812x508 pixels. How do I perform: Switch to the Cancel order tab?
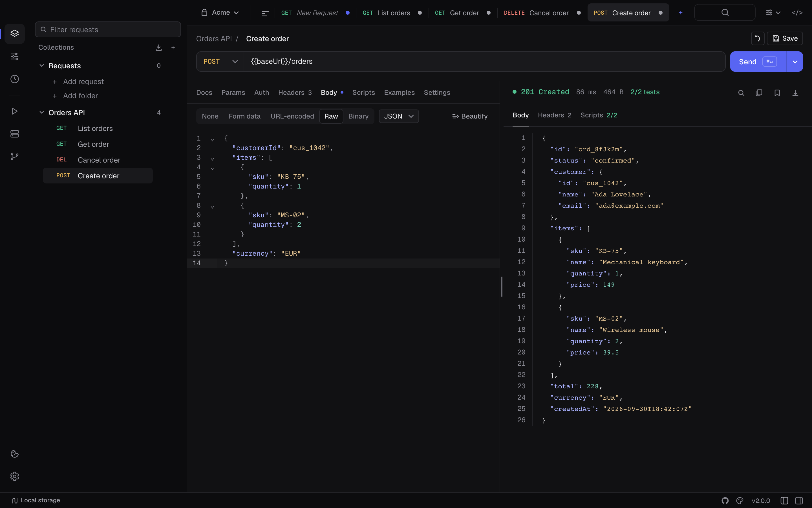(x=542, y=13)
